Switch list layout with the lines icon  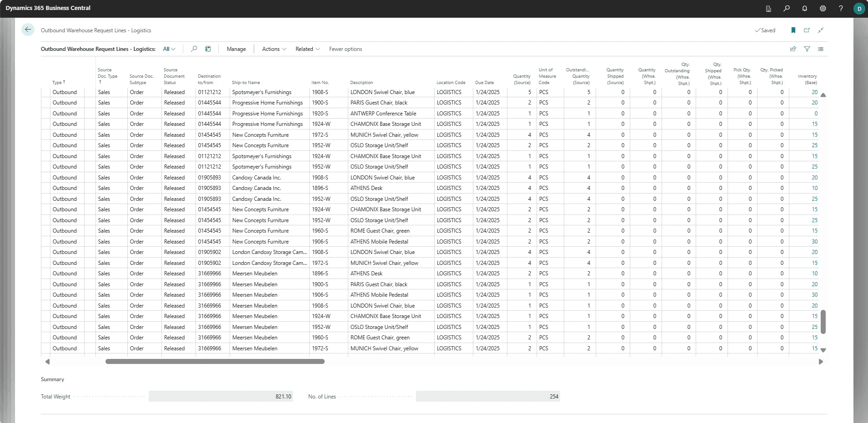pyautogui.click(x=821, y=49)
